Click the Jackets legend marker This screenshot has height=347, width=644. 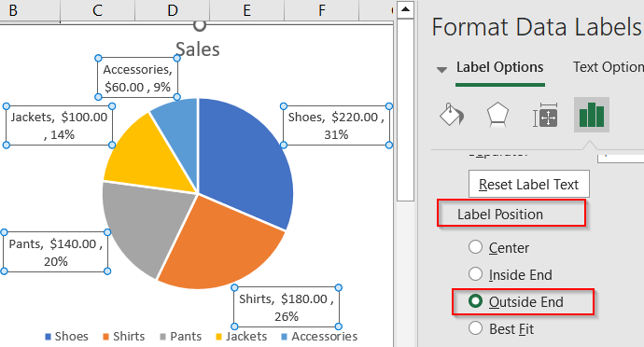218,337
